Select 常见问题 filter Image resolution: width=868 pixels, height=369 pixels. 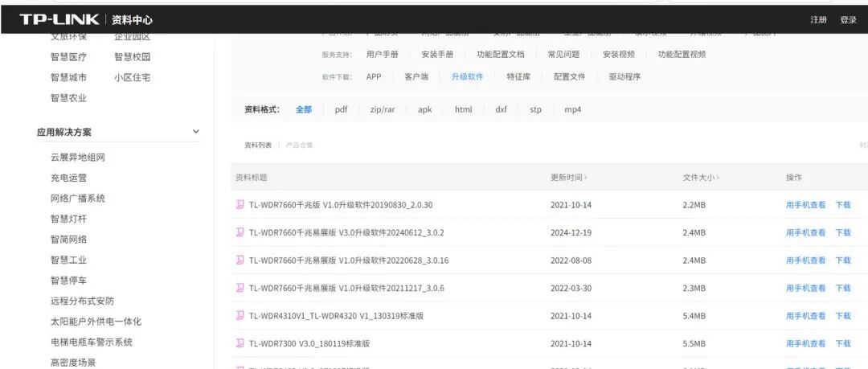pos(563,55)
